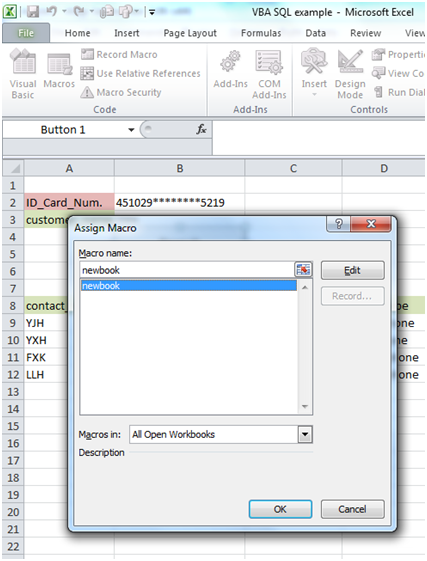Click the Redo icon

79,12
